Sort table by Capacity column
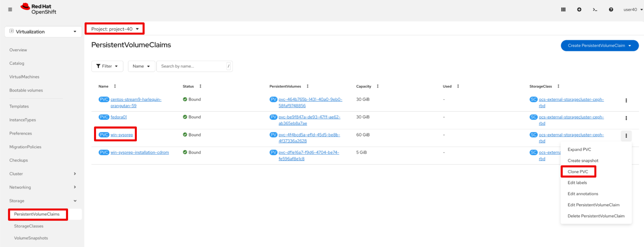This screenshot has height=247, width=644. [x=378, y=86]
